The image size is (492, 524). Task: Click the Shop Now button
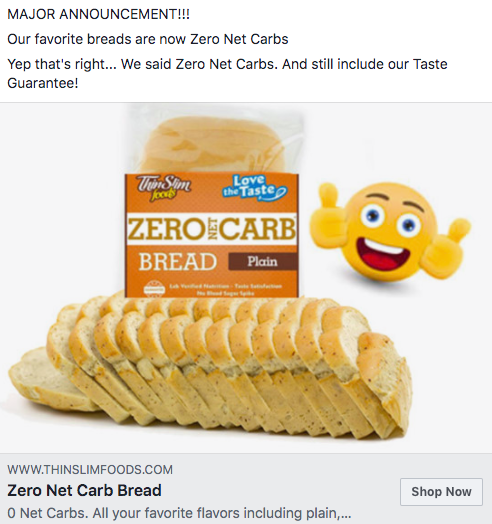click(441, 492)
